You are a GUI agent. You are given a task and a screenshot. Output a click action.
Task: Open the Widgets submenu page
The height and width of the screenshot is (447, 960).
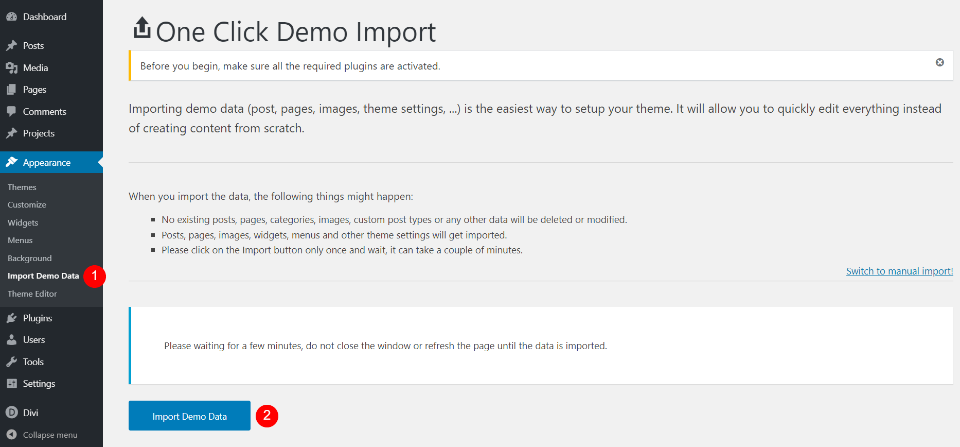click(x=23, y=222)
